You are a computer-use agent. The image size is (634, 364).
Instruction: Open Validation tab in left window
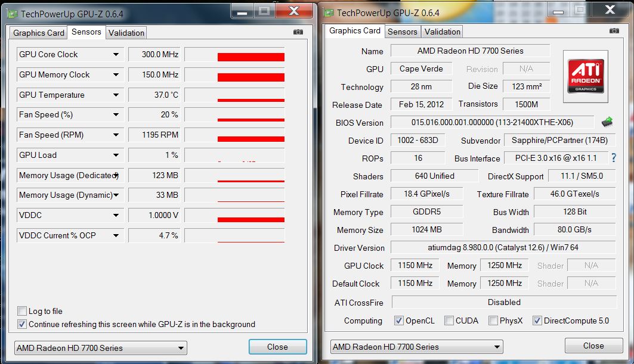click(x=126, y=33)
